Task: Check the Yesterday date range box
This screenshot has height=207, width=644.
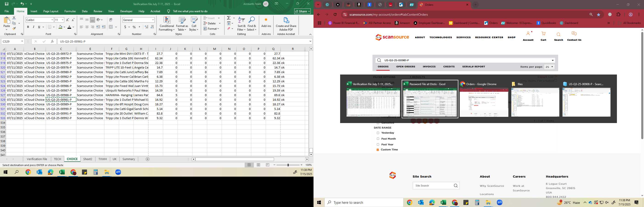Action: 378,133
